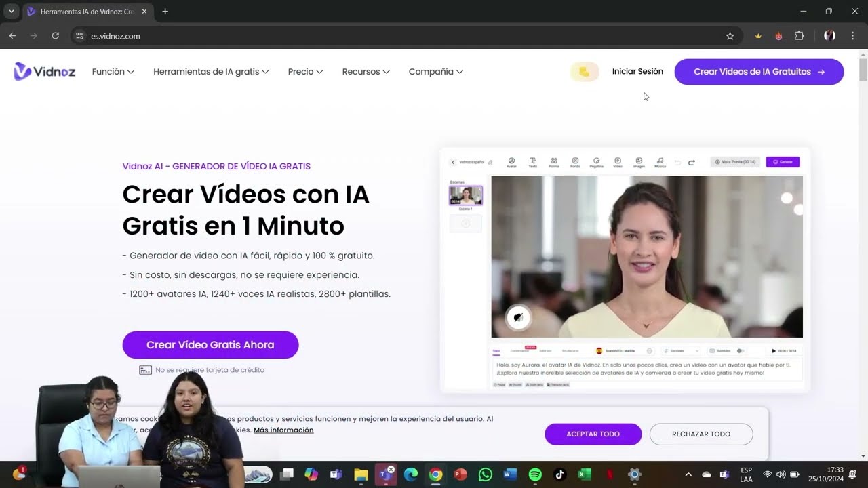Open a new browser tab
This screenshot has height=488, width=868.
[165, 12]
